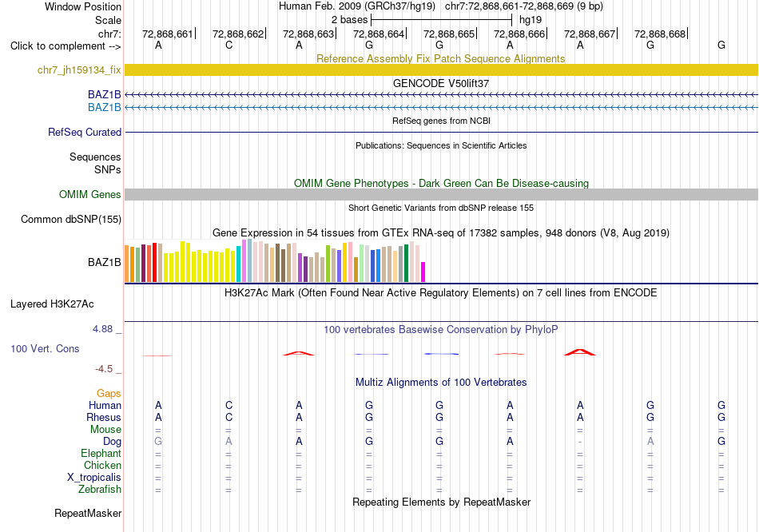Viewport: 759px width, 532px height.
Task: Click the -4.5 PhyloP lower limit value
Action: (x=104, y=369)
